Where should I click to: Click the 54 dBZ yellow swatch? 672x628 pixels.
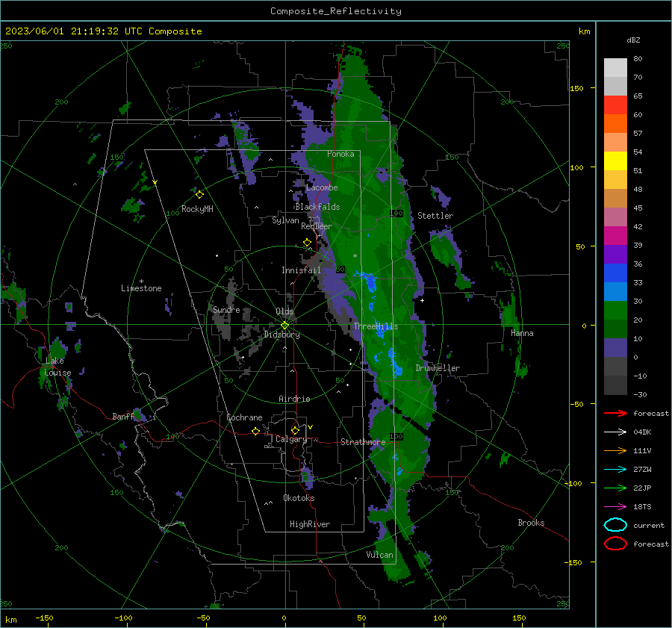pos(615,161)
